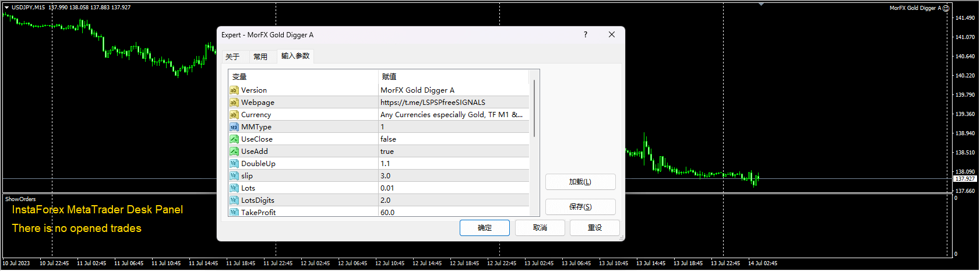The width and height of the screenshot is (980, 271).
Task: Click the slip double variable icon
Action: click(x=234, y=176)
